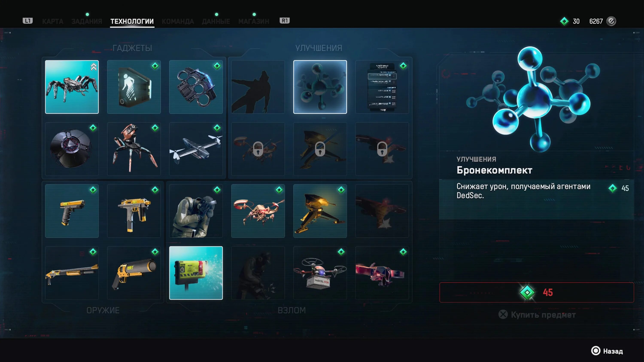This screenshot has height=362, width=644.
Task: Select the yellow shock trap tile
Action: [196, 273]
